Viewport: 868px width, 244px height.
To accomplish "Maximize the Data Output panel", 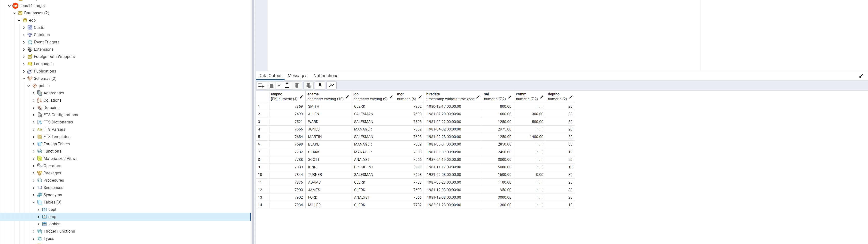I will (x=861, y=76).
